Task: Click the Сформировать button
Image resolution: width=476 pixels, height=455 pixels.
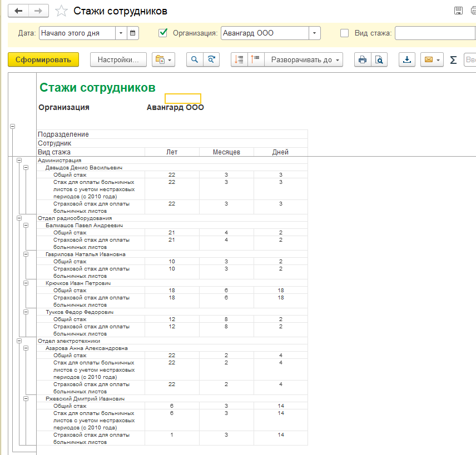Action: pyautogui.click(x=43, y=60)
